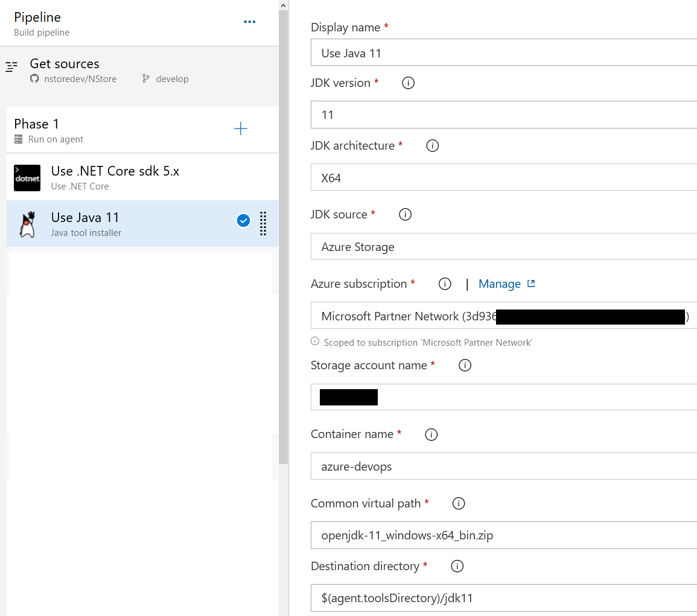This screenshot has height=616, width=697.
Task: Click the Java tool installer Duke icon
Action: tap(28, 224)
